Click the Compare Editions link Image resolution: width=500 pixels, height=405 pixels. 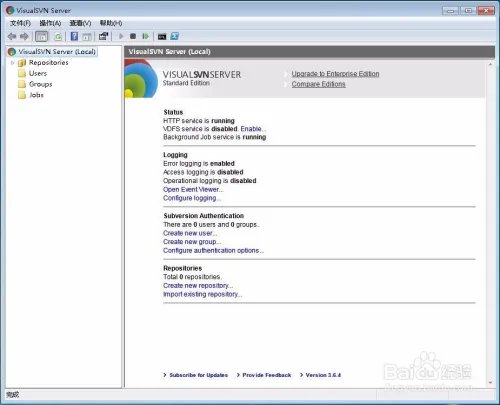[x=318, y=84]
